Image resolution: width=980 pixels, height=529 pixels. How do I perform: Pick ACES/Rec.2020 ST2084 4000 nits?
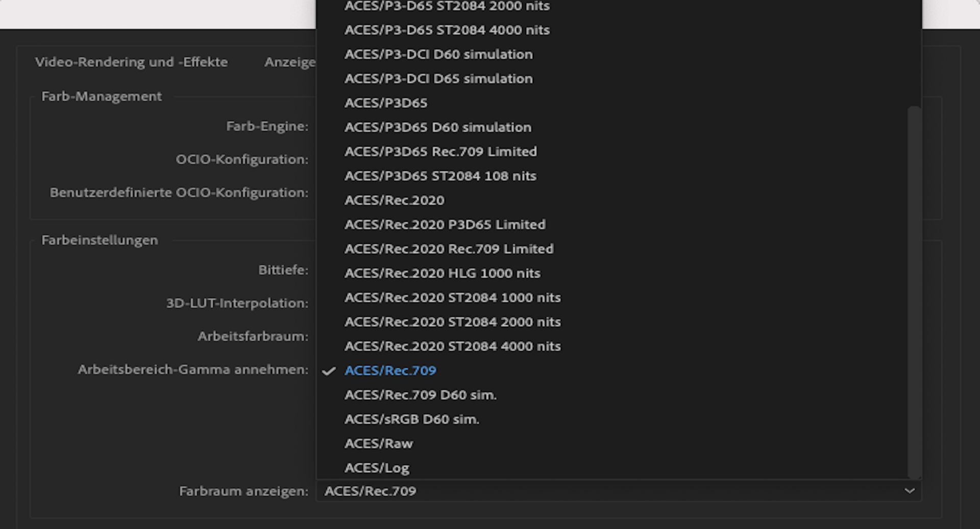tap(453, 346)
